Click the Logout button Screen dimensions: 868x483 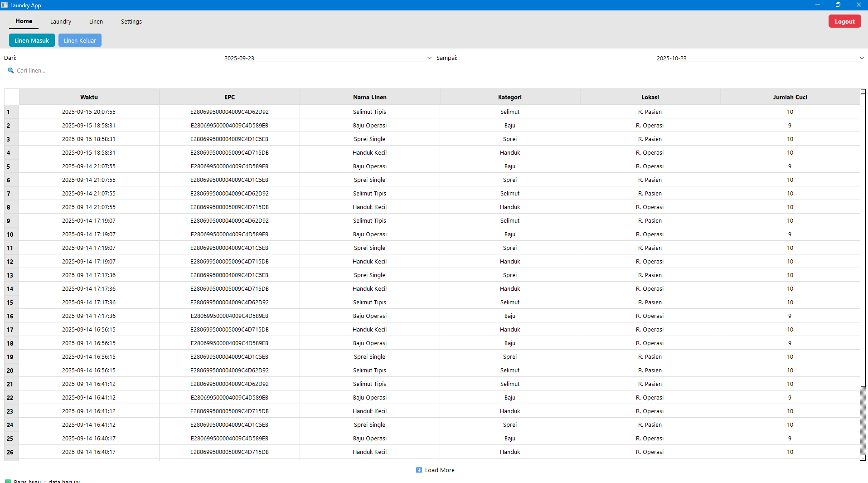844,21
